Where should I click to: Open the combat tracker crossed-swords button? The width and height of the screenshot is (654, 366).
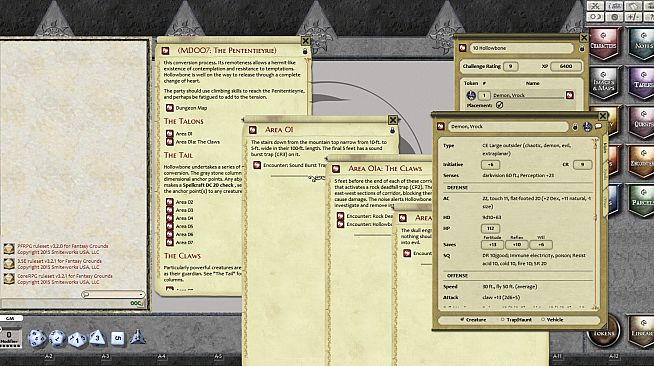tap(596, 6)
